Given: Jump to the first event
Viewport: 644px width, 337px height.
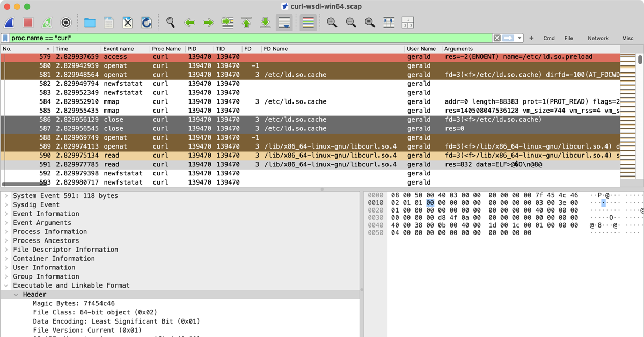Looking at the screenshot, I should [246, 23].
